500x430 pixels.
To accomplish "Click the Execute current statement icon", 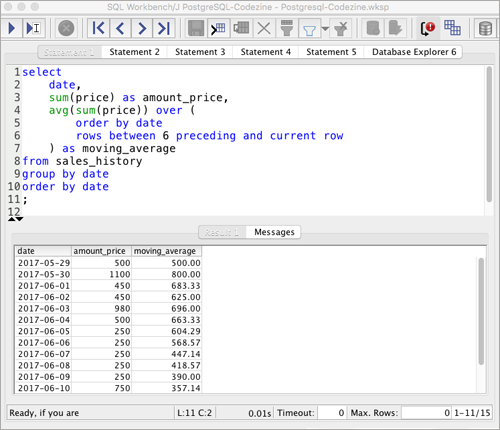I will point(33,28).
